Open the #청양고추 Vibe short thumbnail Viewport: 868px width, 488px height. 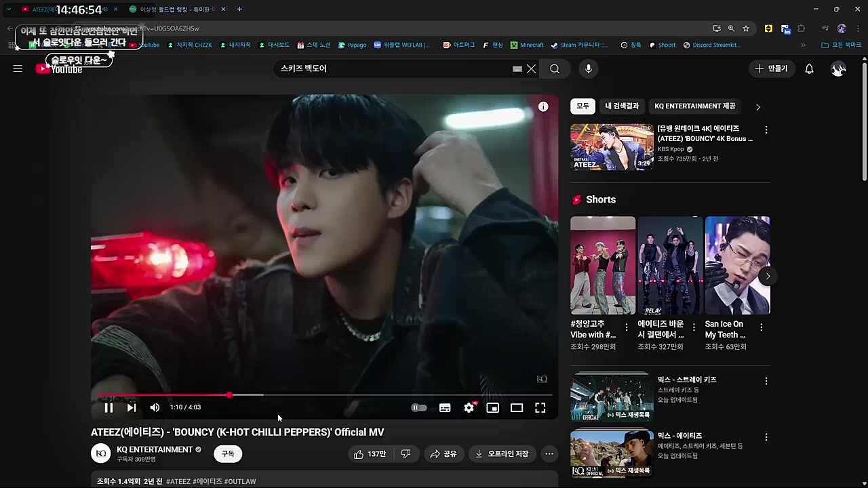click(x=603, y=265)
